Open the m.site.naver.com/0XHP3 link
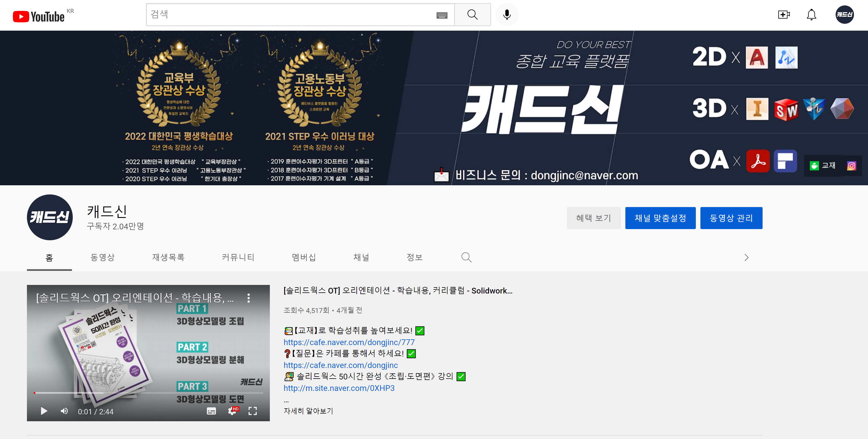868x439 pixels. point(339,388)
